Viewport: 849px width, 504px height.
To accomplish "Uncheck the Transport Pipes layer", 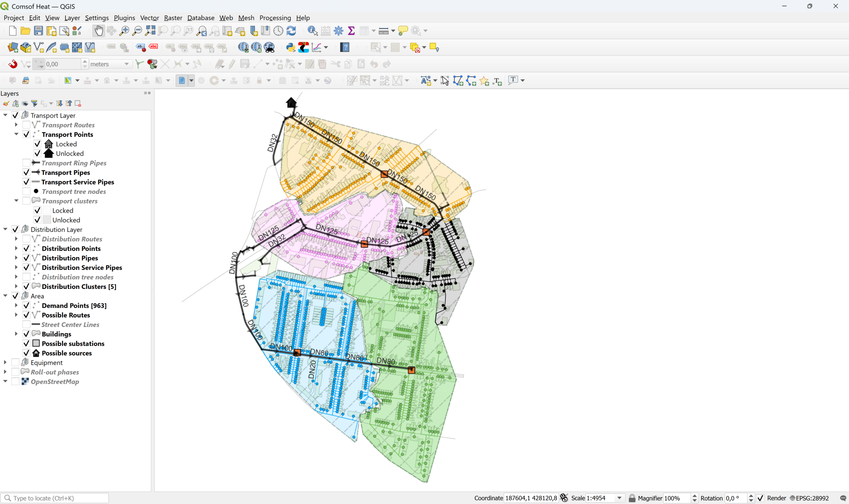I will tap(26, 173).
